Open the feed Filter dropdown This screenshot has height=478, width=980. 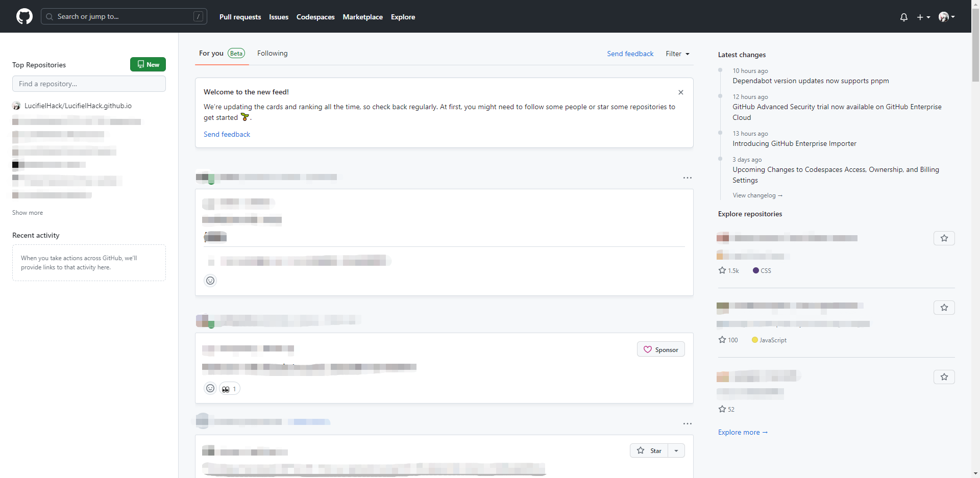coord(677,54)
